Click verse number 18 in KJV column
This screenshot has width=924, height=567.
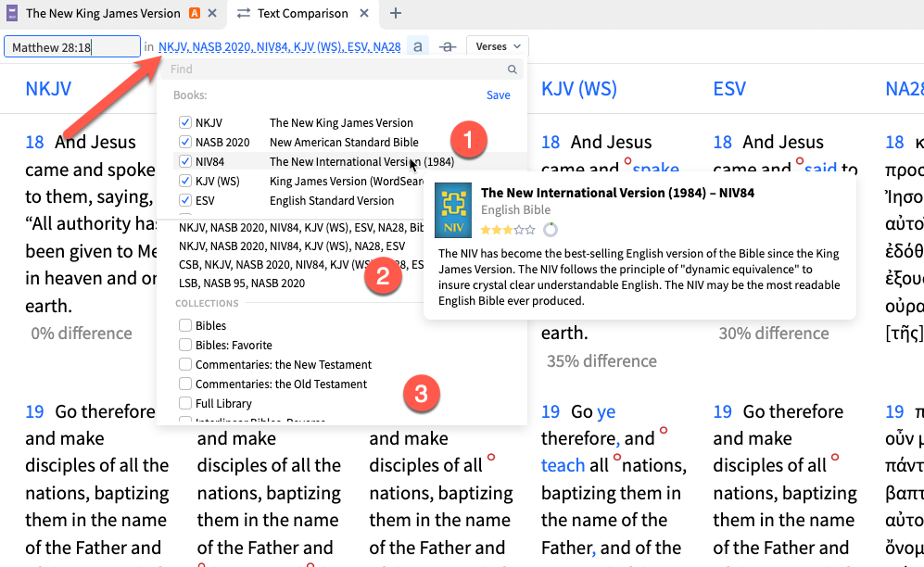coord(551,142)
